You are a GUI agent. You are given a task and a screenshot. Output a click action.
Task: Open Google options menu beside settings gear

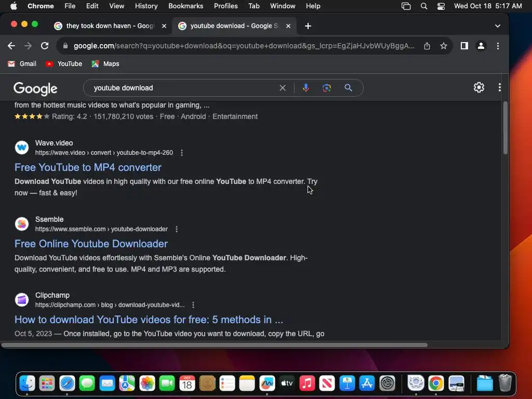click(499, 87)
